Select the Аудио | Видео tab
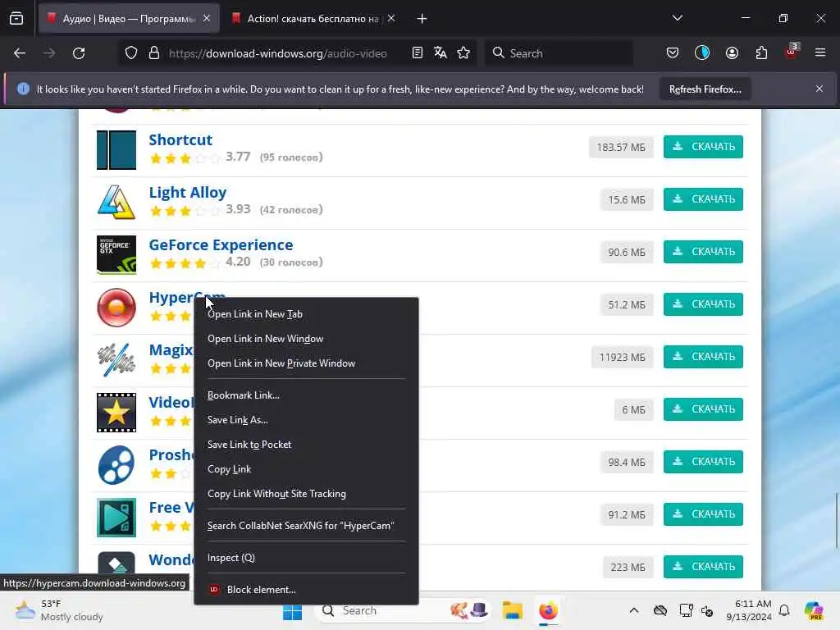840x630 pixels. coord(129,19)
